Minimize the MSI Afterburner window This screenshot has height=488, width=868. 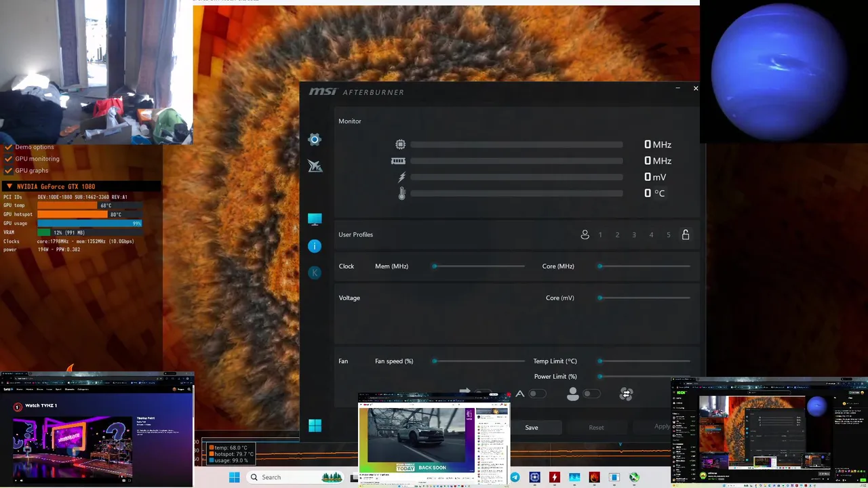pyautogui.click(x=677, y=88)
